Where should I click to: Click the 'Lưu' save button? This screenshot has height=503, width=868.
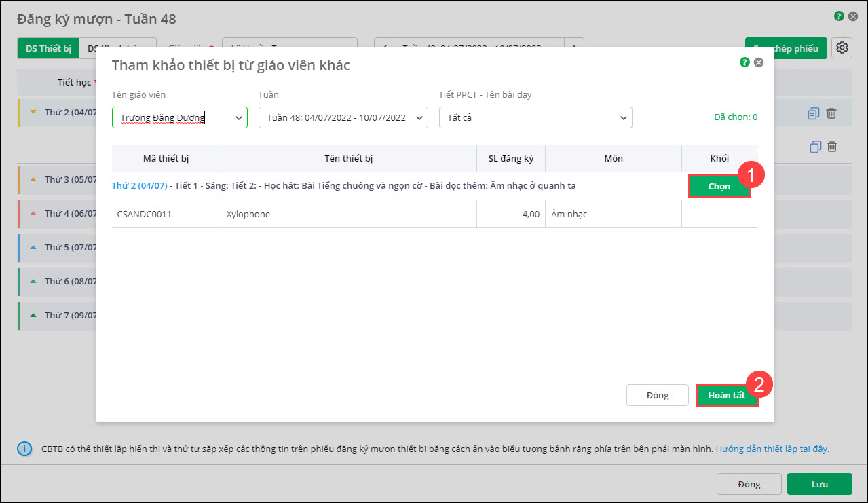point(820,484)
